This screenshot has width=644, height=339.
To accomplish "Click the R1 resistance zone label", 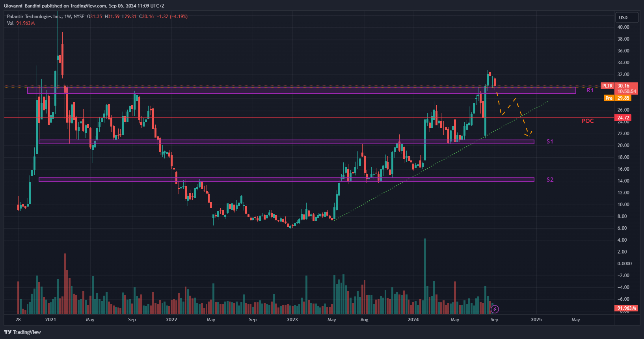I will click(x=590, y=90).
